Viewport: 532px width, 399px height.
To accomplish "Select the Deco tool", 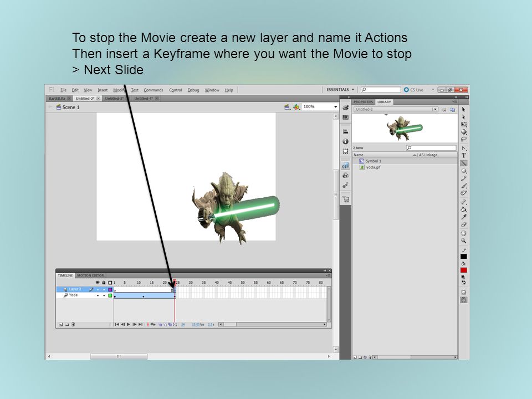I will 463,193.
